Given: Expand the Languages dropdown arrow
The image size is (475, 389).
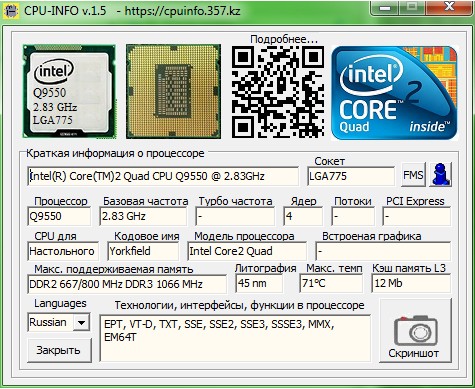Looking at the screenshot, I should pos(81,322).
